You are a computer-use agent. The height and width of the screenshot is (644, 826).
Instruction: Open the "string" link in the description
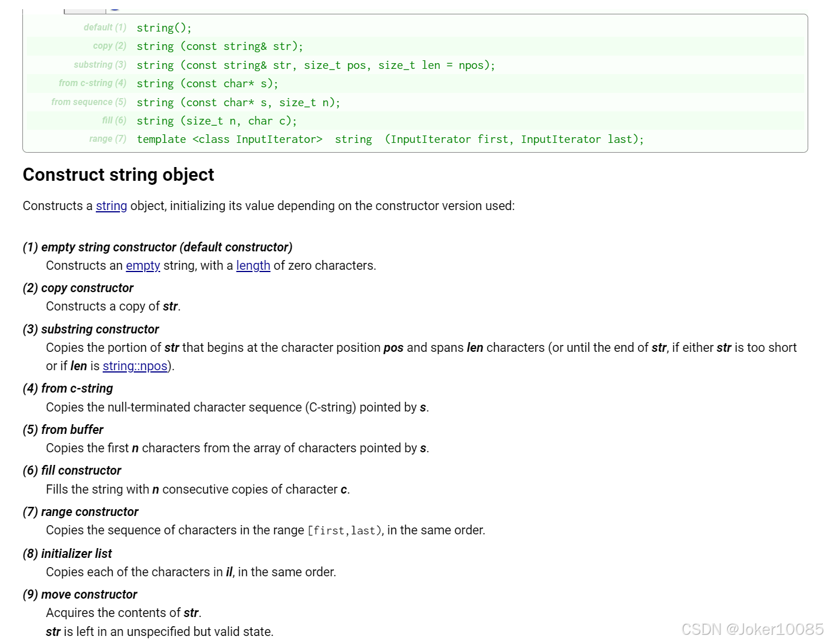tap(111, 206)
